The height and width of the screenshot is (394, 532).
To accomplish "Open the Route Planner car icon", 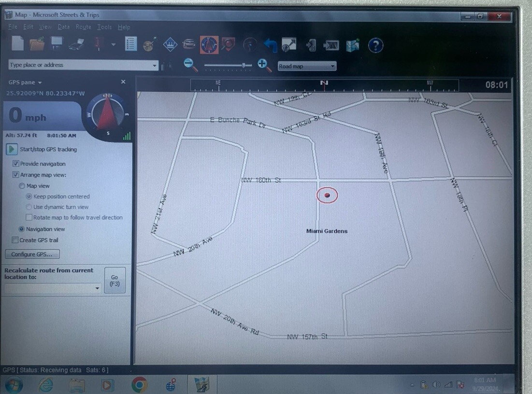I will click(x=189, y=44).
